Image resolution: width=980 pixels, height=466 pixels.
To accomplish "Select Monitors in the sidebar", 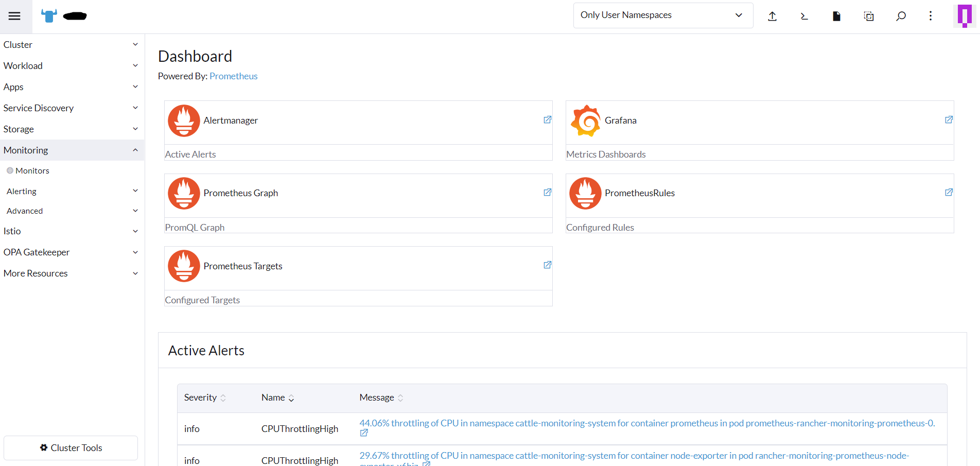I will 32,170.
